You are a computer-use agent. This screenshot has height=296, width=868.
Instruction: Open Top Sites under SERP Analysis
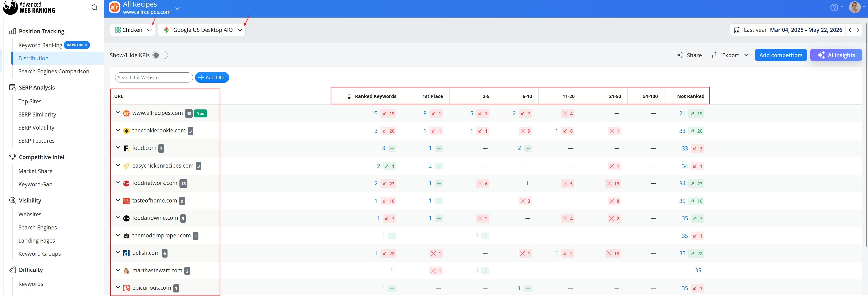pos(30,101)
